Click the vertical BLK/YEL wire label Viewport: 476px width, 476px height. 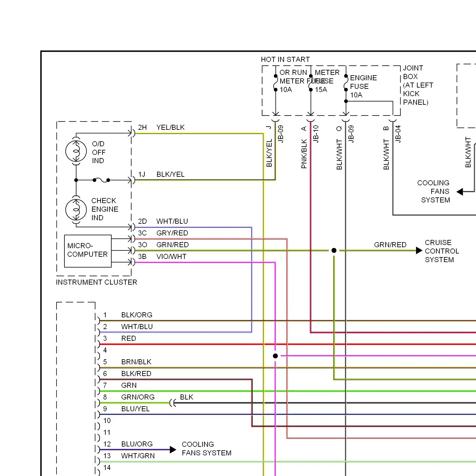click(x=269, y=153)
